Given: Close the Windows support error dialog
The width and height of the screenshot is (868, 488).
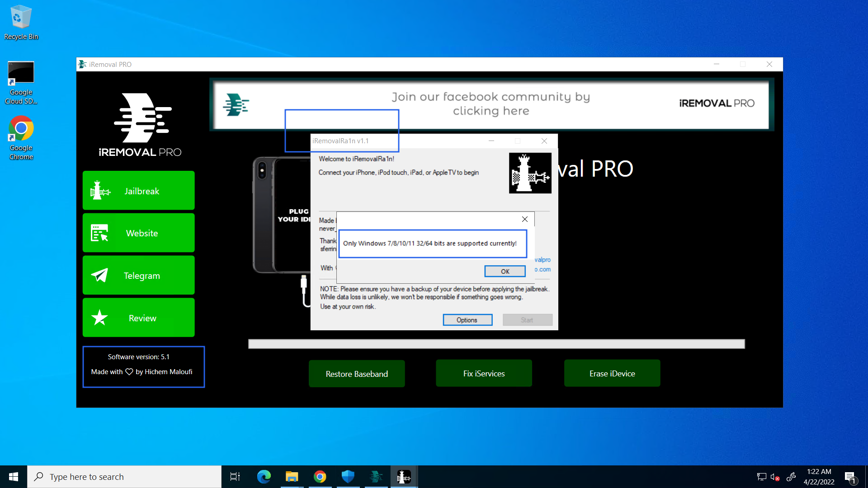Looking at the screenshot, I should pos(525,219).
